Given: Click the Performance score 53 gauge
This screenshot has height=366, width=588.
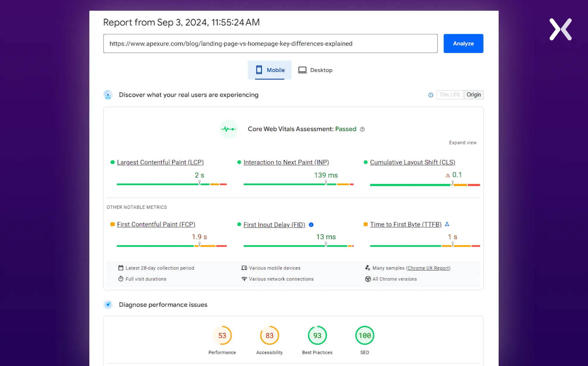Looking at the screenshot, I should click(x=222, y=335).
